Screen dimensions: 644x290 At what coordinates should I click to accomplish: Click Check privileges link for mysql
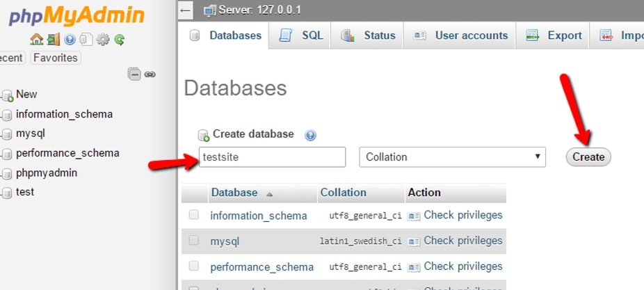click(x=463, y=241)
